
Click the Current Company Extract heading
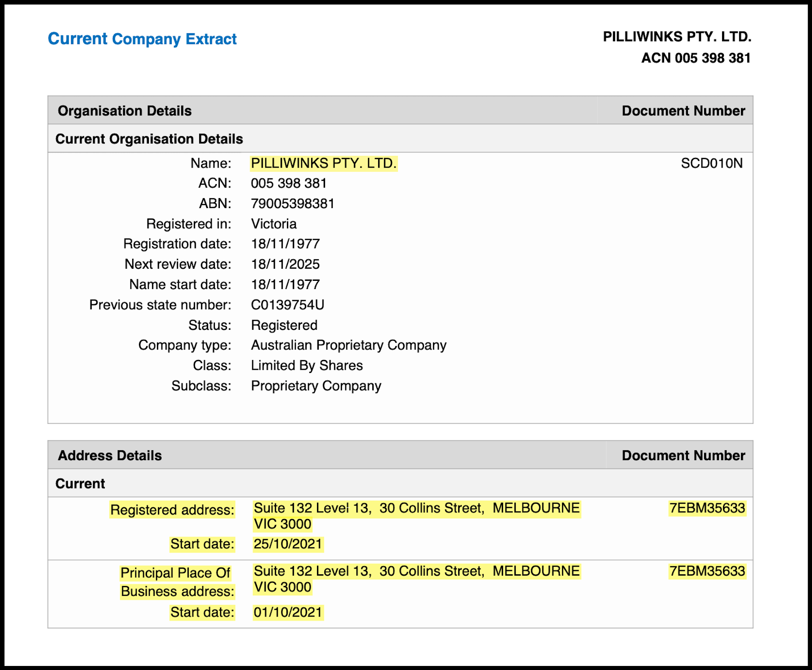(x=142, y=39)
